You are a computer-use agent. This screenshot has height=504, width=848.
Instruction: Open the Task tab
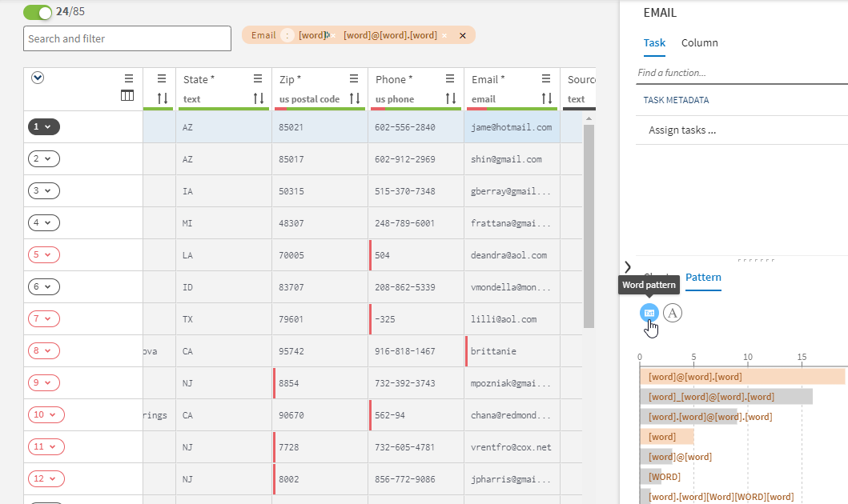pyautogui.click(x=654, y=43)
